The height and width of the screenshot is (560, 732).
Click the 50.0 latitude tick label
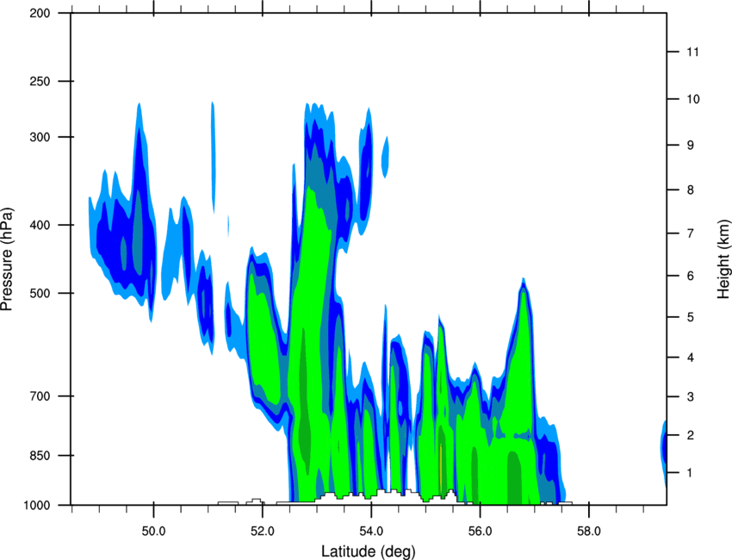[153, 532]
